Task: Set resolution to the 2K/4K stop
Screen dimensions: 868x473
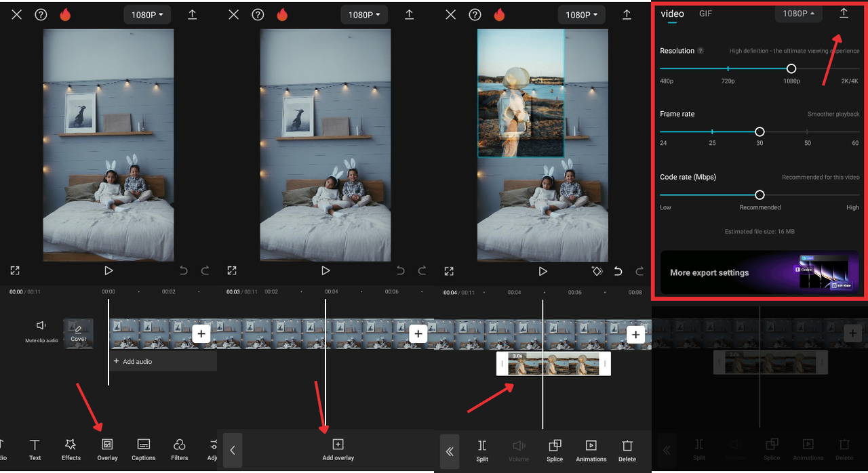Action: 858,68
